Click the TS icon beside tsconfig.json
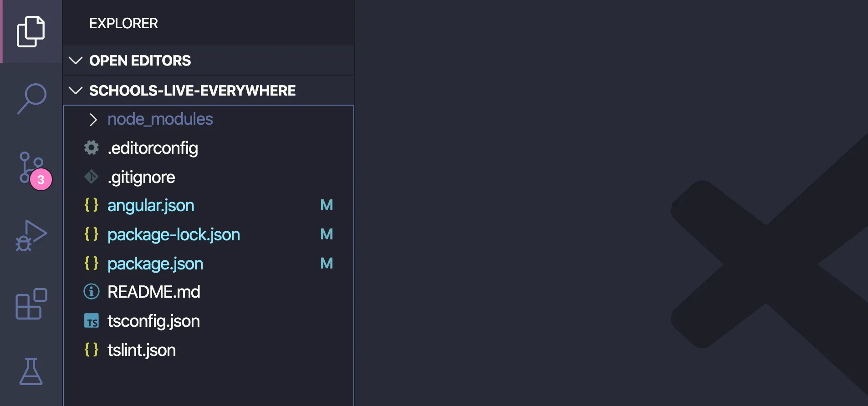The height and width of the screenshot is (406, 868). 92,321
